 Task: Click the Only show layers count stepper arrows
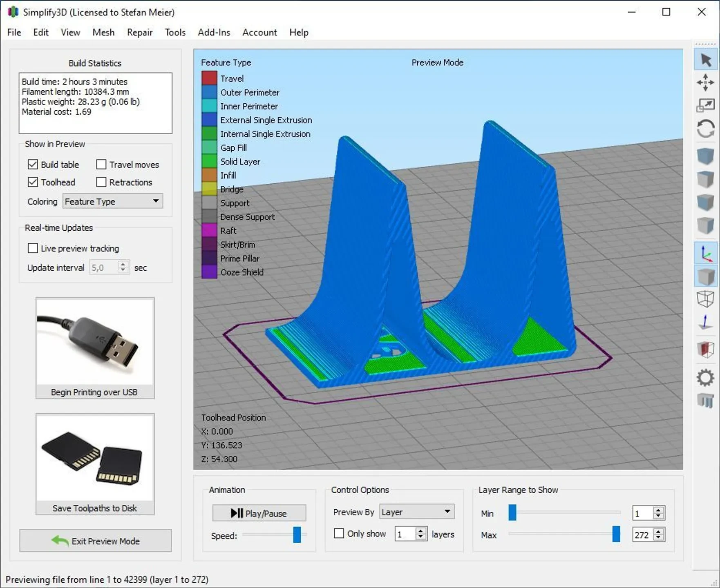point(421,534)
